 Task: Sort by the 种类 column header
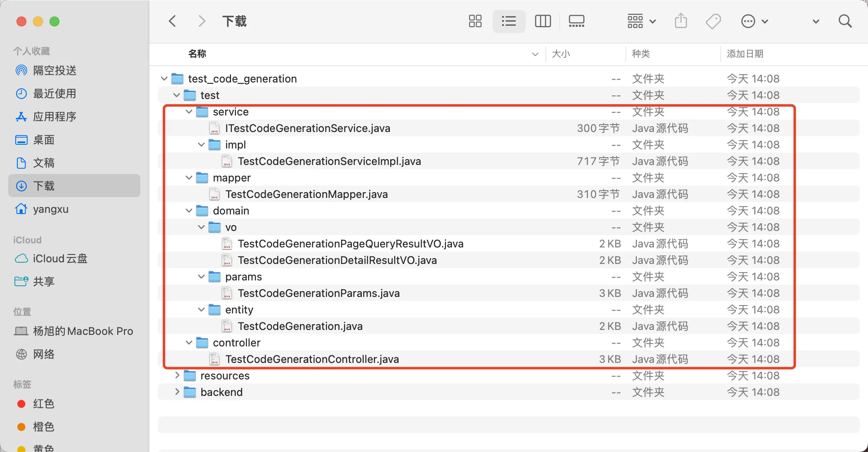pyautogui.click(x=641, y=54)
